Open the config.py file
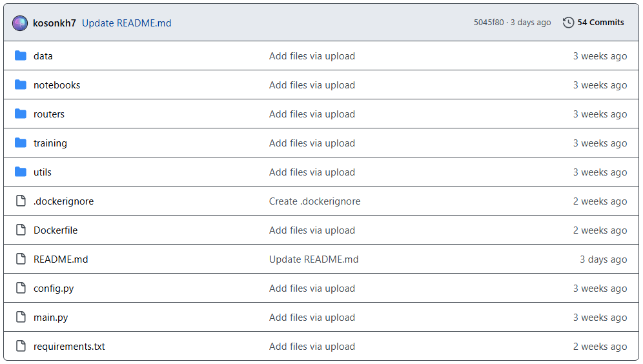Screen dimensions: 643x364 [54, 288]
